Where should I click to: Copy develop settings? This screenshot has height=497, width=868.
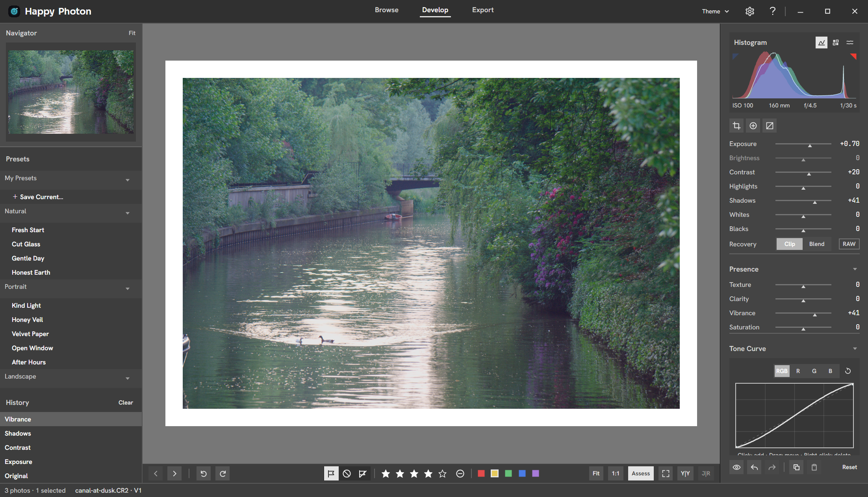pyautogui.click(x=796, y=467)
